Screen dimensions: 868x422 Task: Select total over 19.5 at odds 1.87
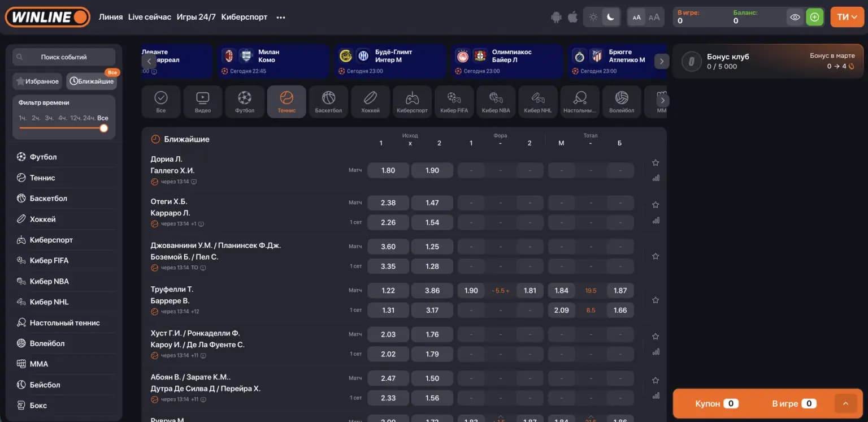pyautogui.click(x=620, y=290)
